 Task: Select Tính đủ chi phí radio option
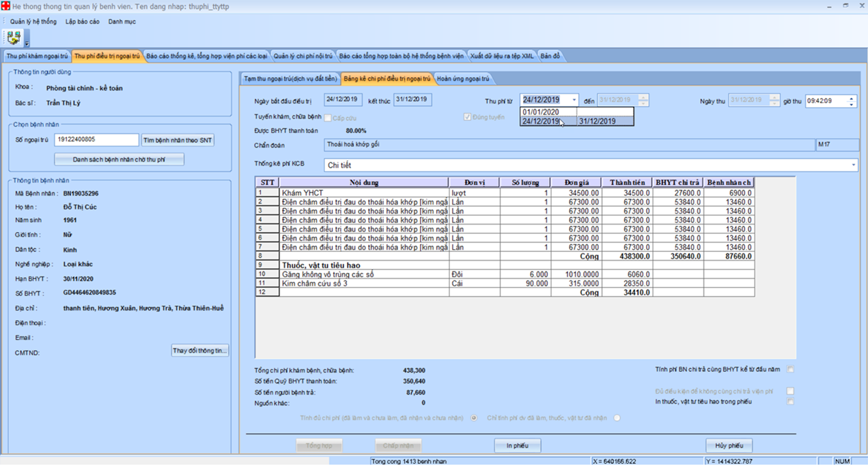pyautogui.click(x=473, y=418)
